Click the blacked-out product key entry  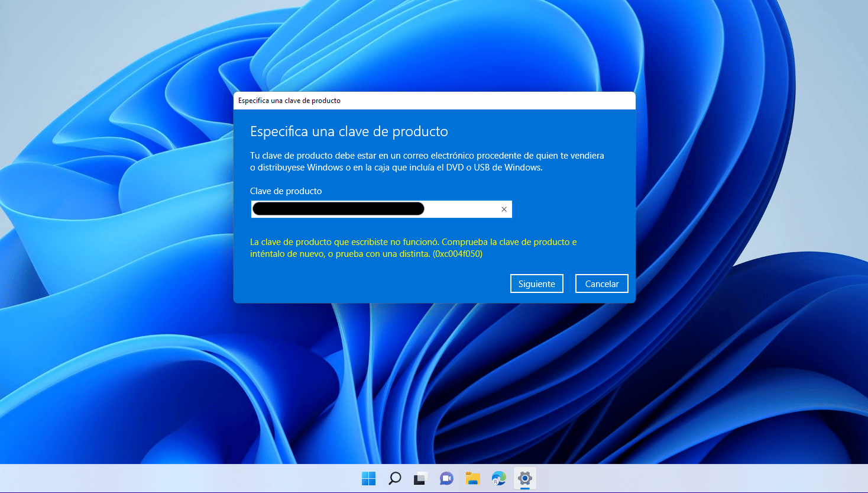[x=338, y=208]
